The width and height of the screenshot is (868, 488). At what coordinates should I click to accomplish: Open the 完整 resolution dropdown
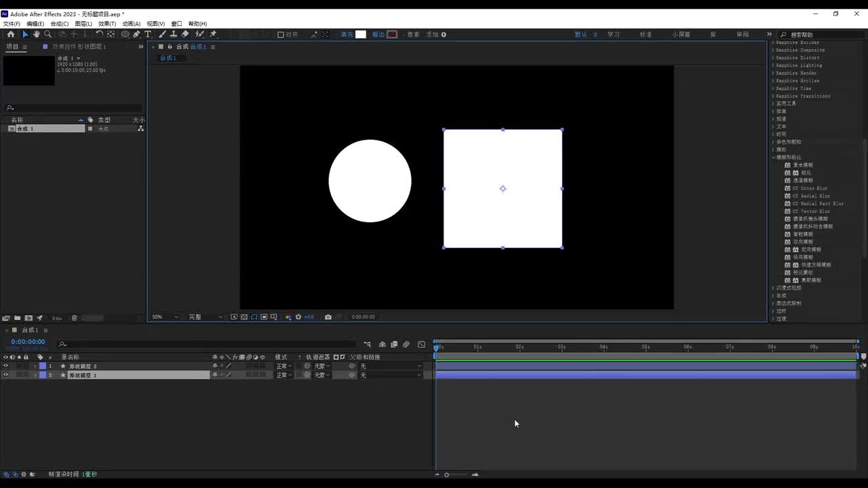click(205, 317)
